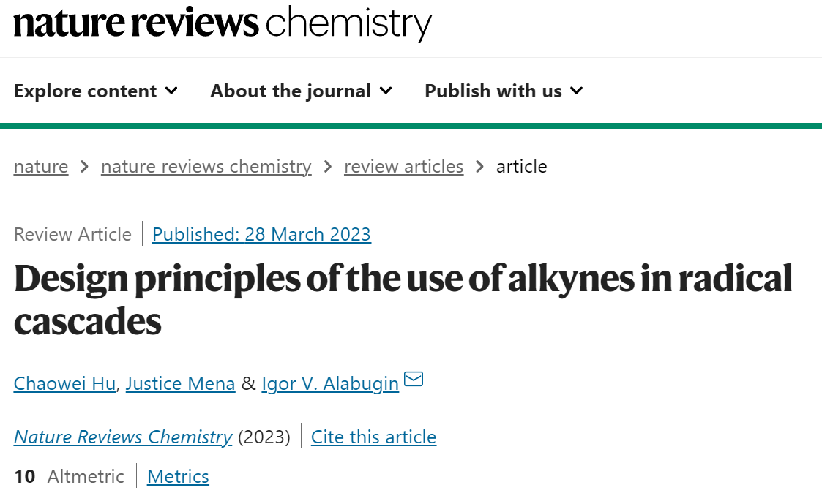This screenshot has width=822, height=504.
Task: Expand the About the journal chevron
Action: coord(386,91)
